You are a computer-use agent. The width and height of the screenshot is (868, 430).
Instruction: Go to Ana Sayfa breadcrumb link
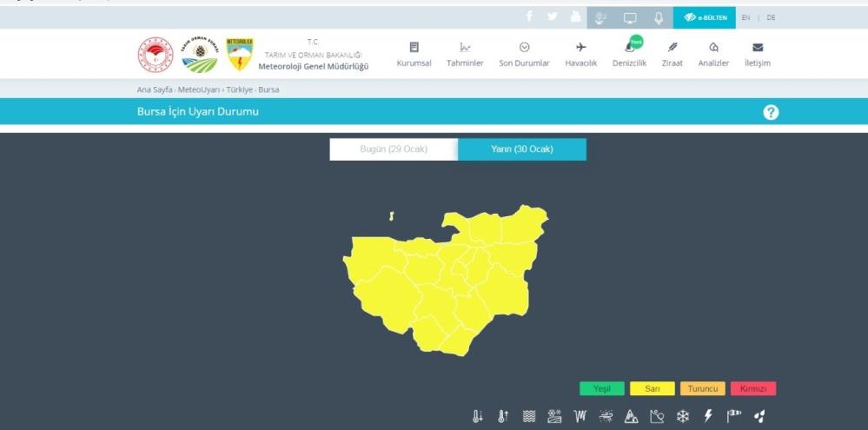tap(155, 89)
